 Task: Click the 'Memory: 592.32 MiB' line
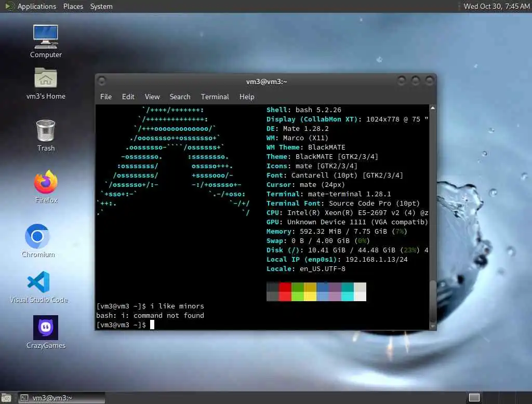[x=337, y=232]
